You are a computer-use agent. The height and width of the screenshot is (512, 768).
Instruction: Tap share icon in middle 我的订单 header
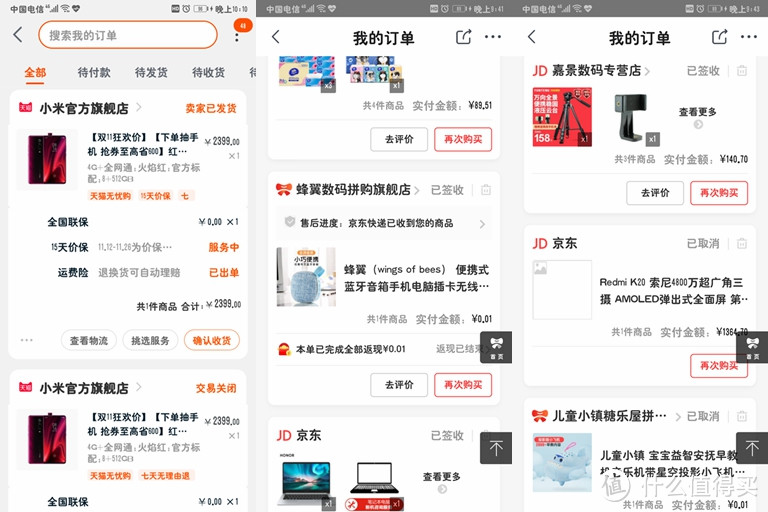[x=463, y=37]
